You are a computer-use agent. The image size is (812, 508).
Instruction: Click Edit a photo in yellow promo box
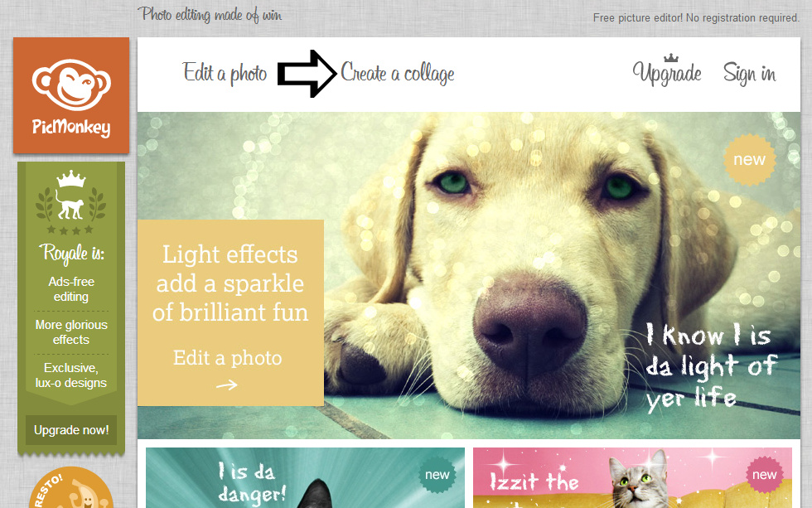coord(227,358)
